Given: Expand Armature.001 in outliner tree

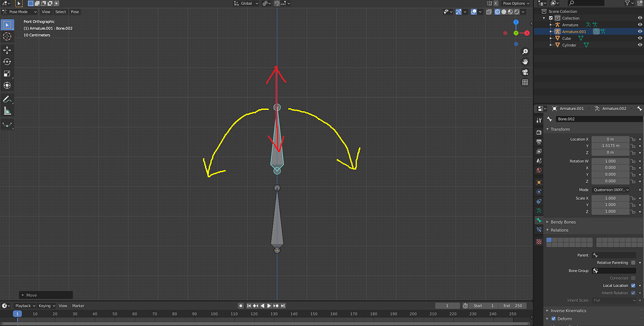Looking at the screenshot, I should [x=551, y=31].
